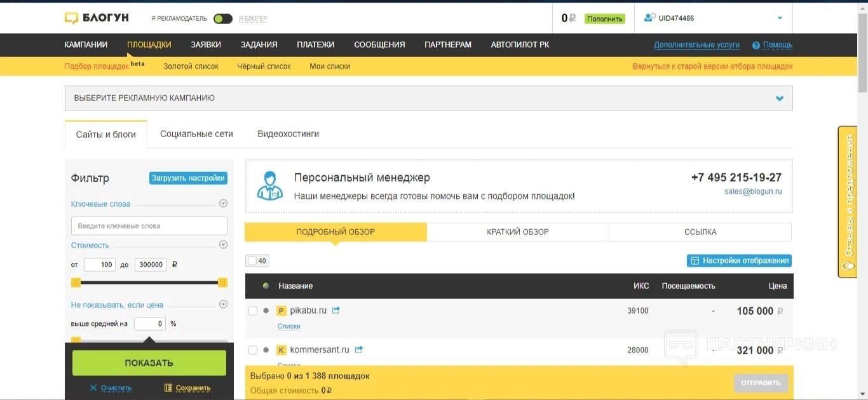Toggle advertiser/blogger mode switch

point(222,18)
